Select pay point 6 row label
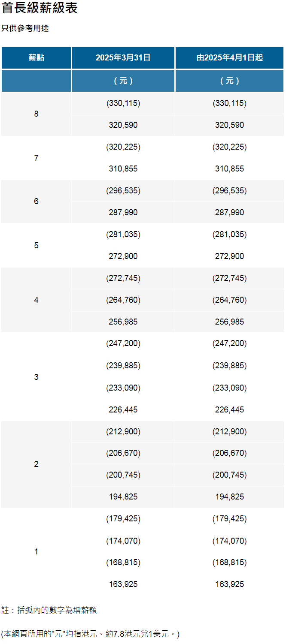 [x=36, y=202]
